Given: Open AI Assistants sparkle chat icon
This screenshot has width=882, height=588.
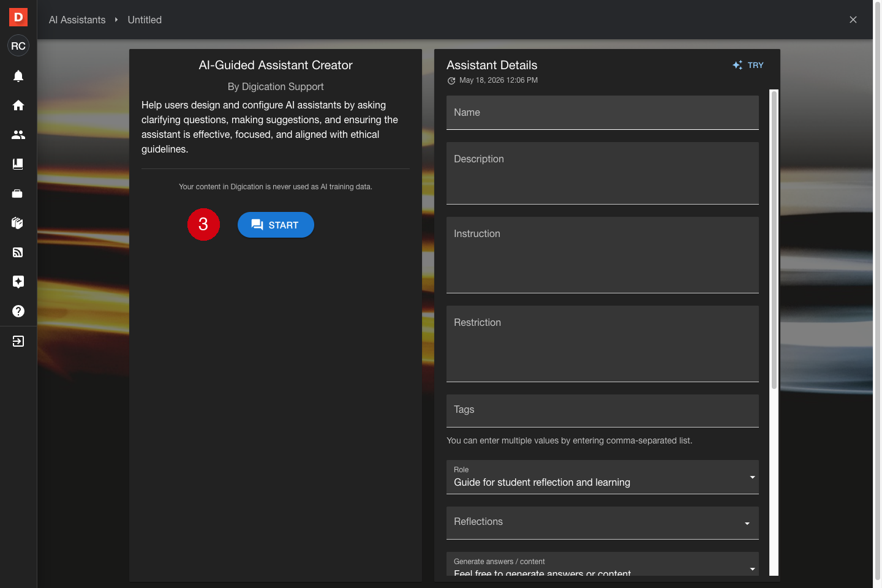Looking at the screenshot, I should tap(18, 282).
